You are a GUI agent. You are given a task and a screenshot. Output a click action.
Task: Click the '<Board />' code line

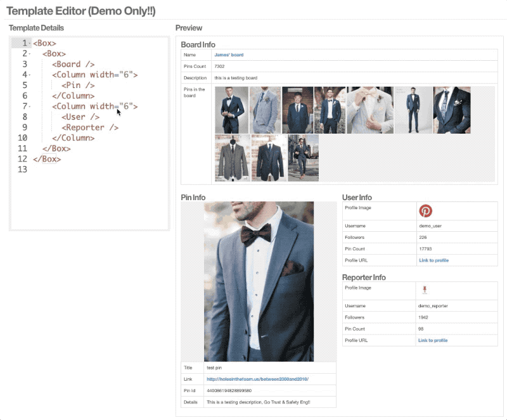coord(74,65)
